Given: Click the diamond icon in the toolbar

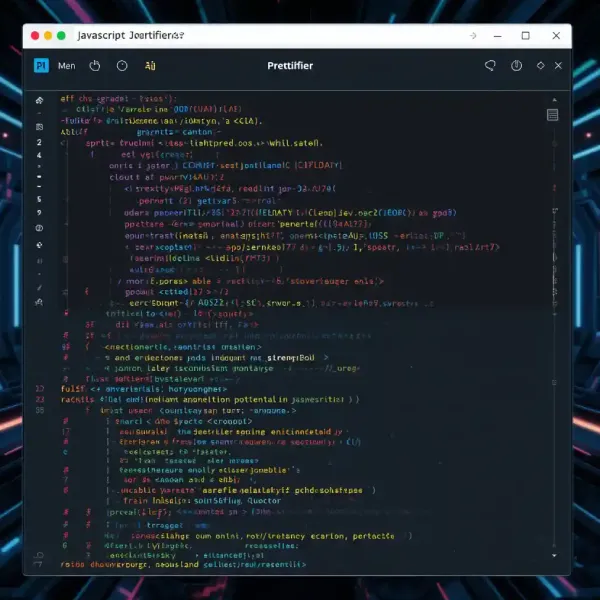Looking at the screenshot, I should (x=540, y=65).
